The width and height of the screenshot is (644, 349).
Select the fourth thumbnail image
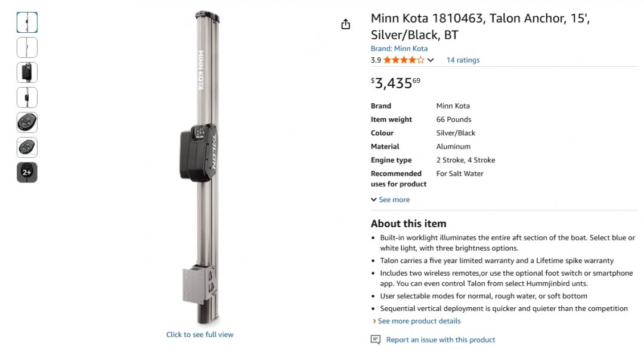pyautogui.click(x=27, y=97)
